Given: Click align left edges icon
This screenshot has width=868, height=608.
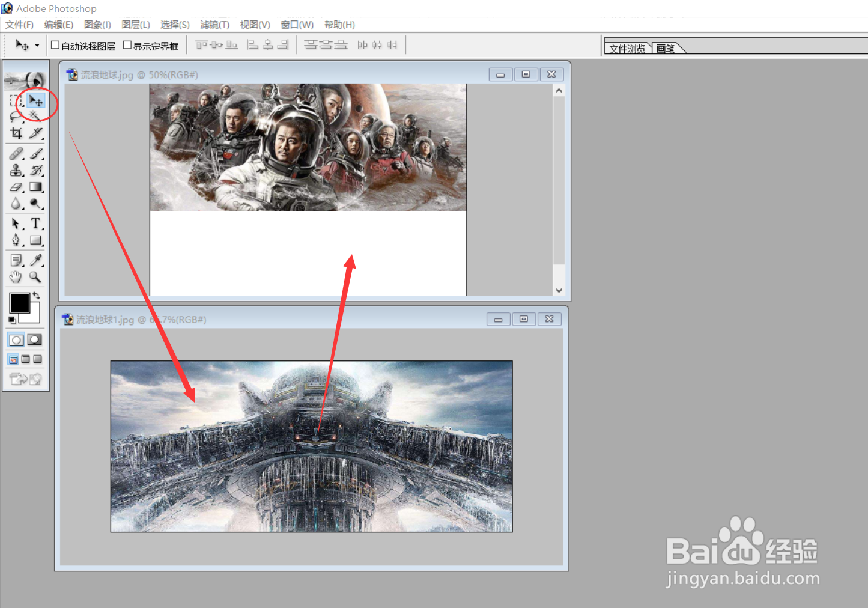Looking at the screenshot, I should [x=253, y=45].
